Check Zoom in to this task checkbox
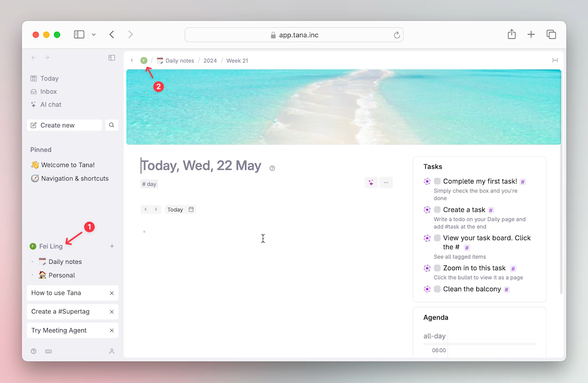588x383 pixels. pyautogui.click(x=437, y=268)
